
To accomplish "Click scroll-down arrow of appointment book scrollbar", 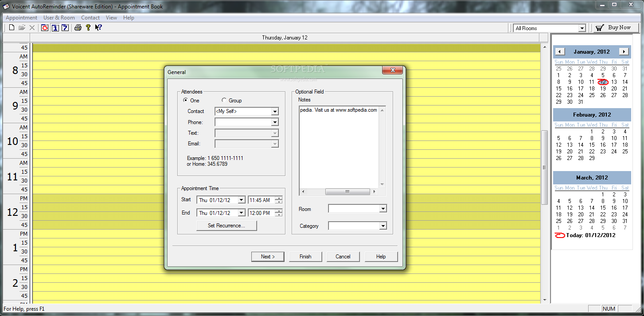I will point(545,300).
